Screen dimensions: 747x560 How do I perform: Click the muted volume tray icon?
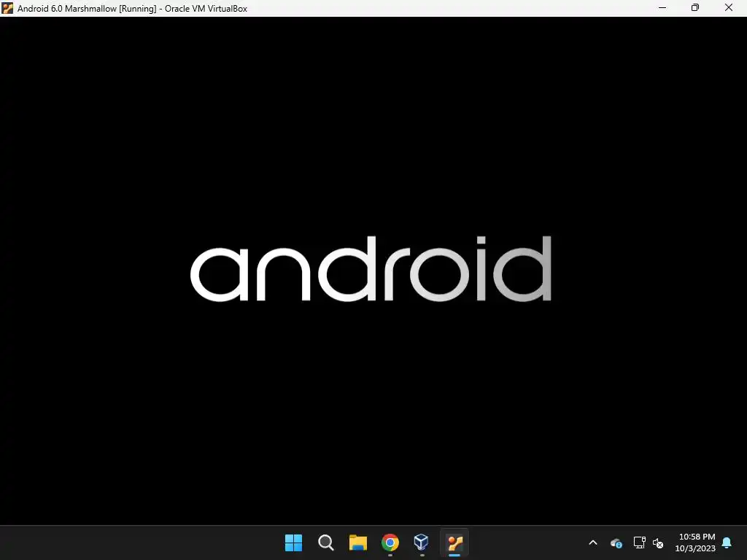pyautogui.click(x=658, y=542)
